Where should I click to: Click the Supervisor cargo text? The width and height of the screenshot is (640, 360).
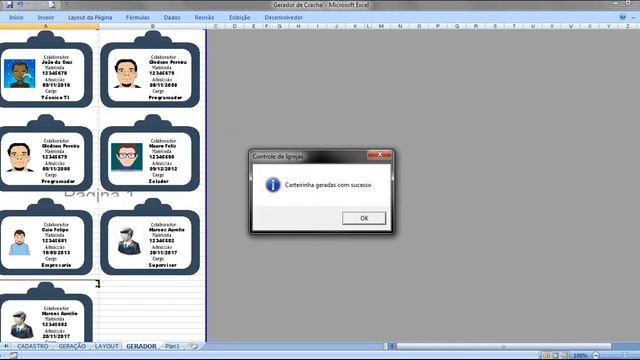[x=163, y=265]
